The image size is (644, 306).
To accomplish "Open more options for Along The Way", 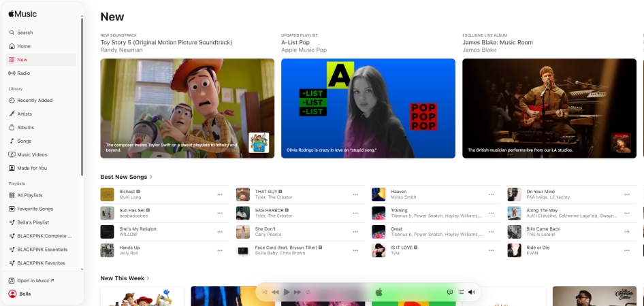I will (627, 214).
